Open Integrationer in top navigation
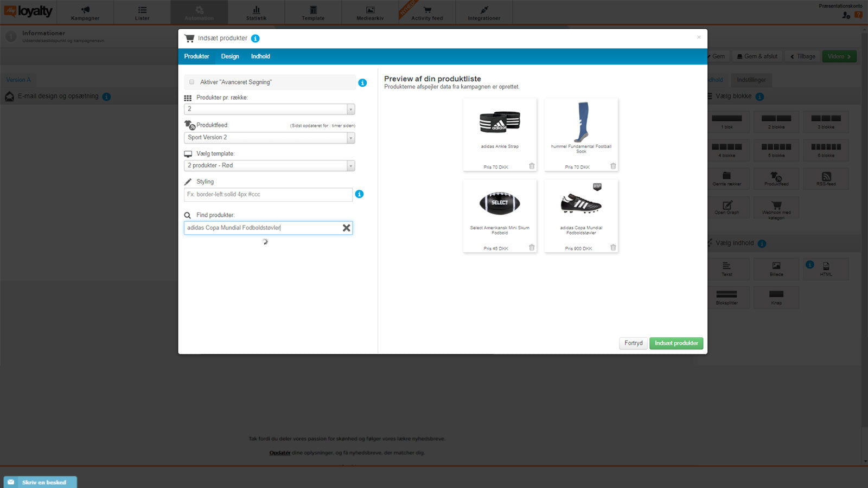 click(484, 13)
